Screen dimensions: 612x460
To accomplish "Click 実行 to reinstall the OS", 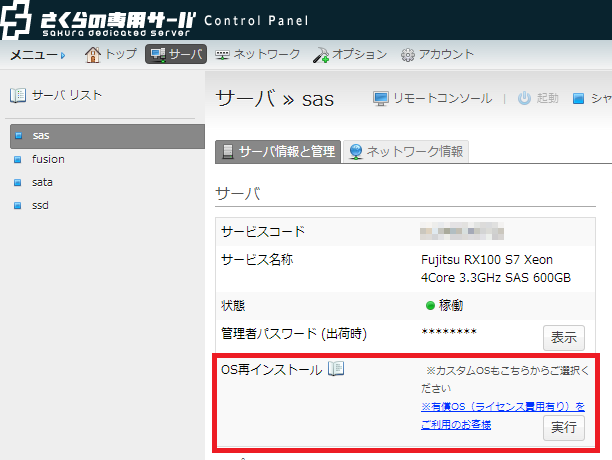I will pyautogui.click(x=563, y=428).
